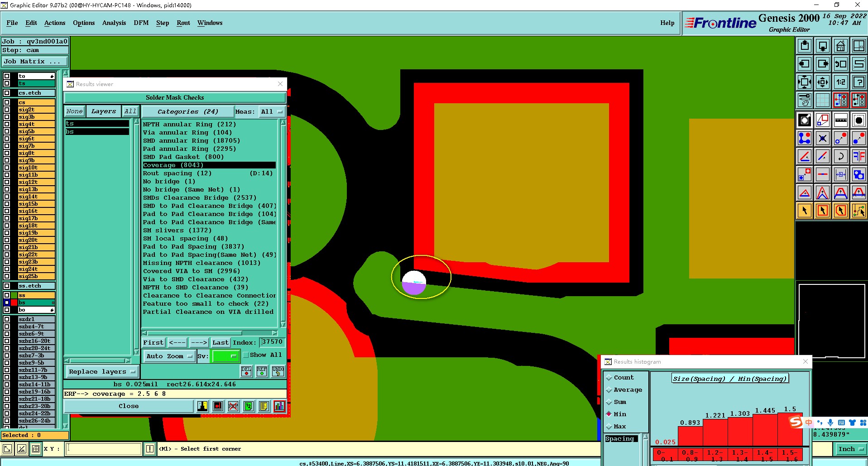Screen dimensions: 868x466
Task: Select the plain arrow selection tool
Action: (x=805, y=211)
